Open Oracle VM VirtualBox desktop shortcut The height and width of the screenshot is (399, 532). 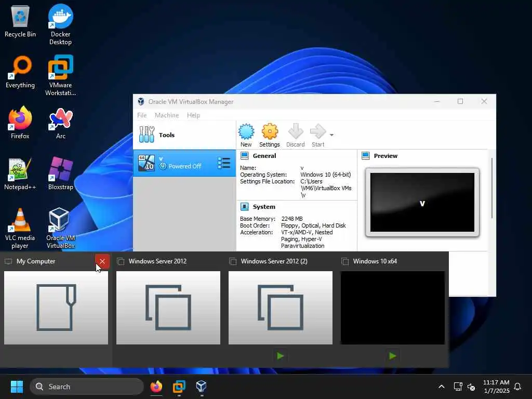click(x=60, y=228)
